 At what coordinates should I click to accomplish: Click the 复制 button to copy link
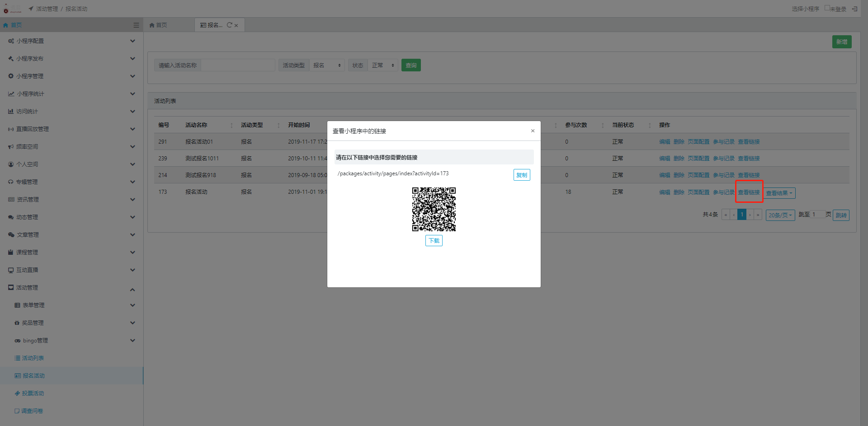click(521, 175)
